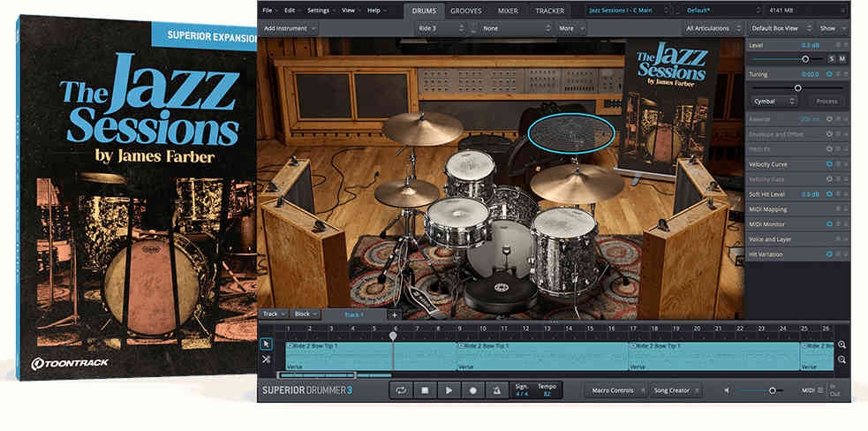
Task: Mute the instrument with M button
Action: click(842, 58)
